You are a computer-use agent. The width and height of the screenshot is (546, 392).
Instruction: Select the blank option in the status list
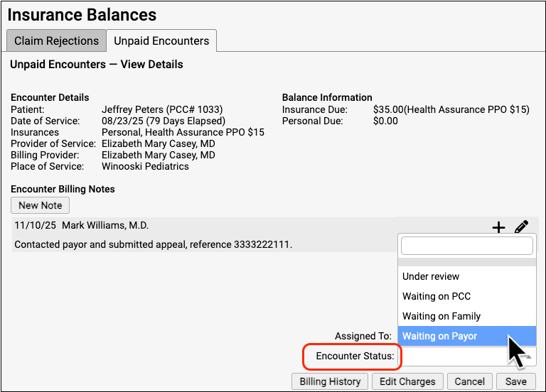click(x=466, y=262)
